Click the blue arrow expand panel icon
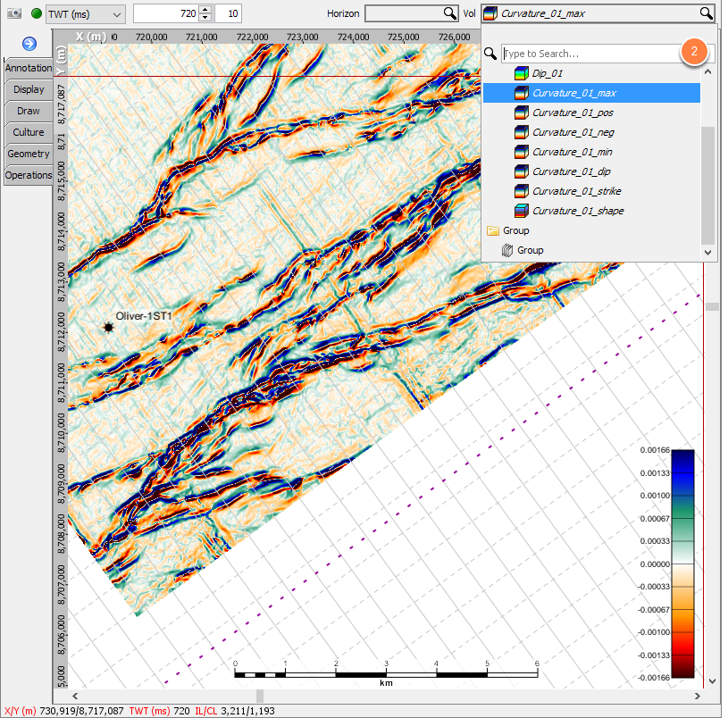Screen dimensions: 728x718 pos(29,44)
